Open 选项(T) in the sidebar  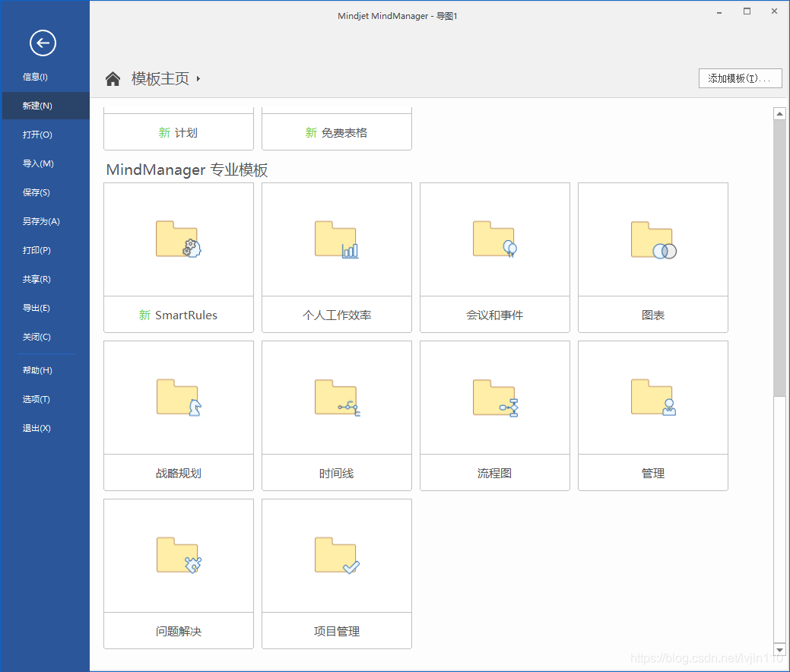coord(46,399)
